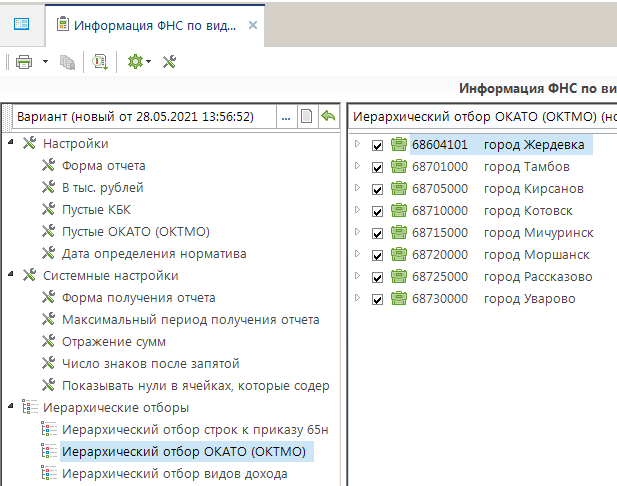
Task: Click wrench icon beside Отражение сумм
Action: [x=48, y=342]
